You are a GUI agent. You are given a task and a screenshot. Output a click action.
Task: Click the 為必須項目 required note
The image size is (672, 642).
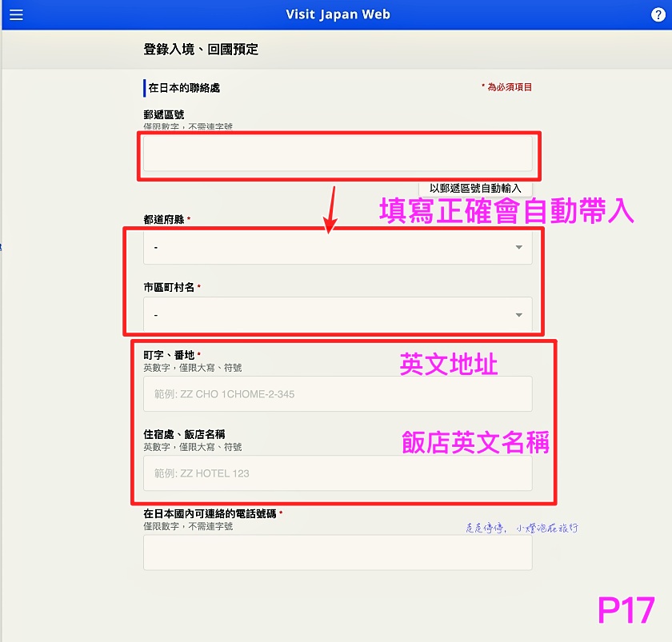[x=506, y=87]
